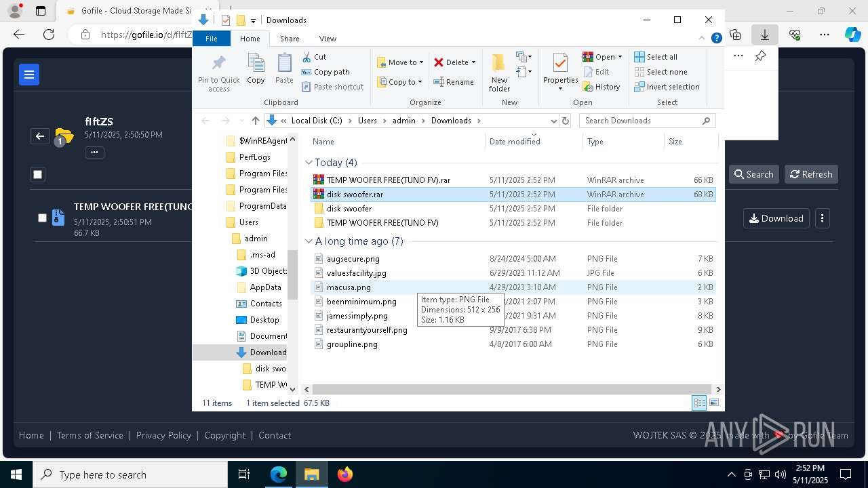Click Copy path in ribbon
Viewport: 868px width, 488px height.
click(x=325, y=72)
